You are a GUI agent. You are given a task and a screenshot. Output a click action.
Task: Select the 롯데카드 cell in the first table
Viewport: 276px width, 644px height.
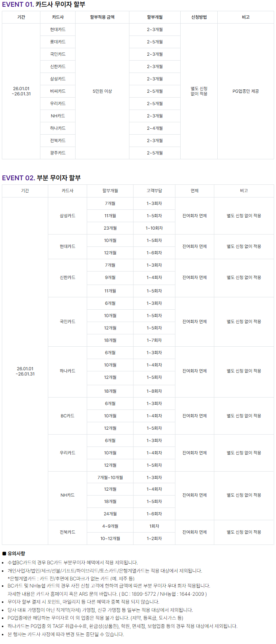[58, 42]
